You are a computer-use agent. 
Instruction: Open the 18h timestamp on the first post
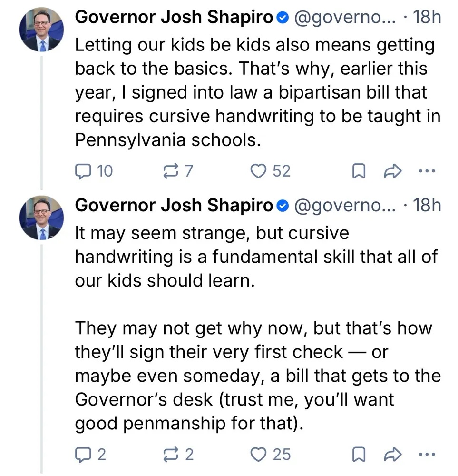pyautogui.click(x=427, y=17)
